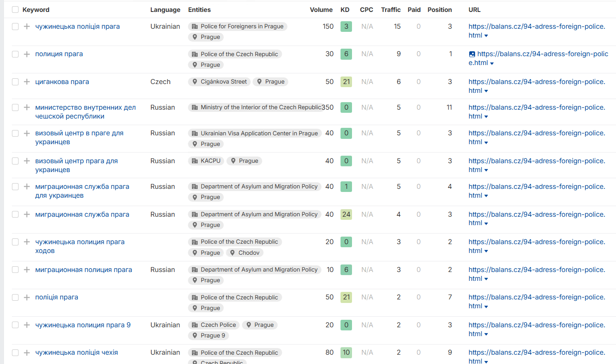Click the plus icon beside 'полиция прага'
This screenshot has width=616, height=364.
27,54
